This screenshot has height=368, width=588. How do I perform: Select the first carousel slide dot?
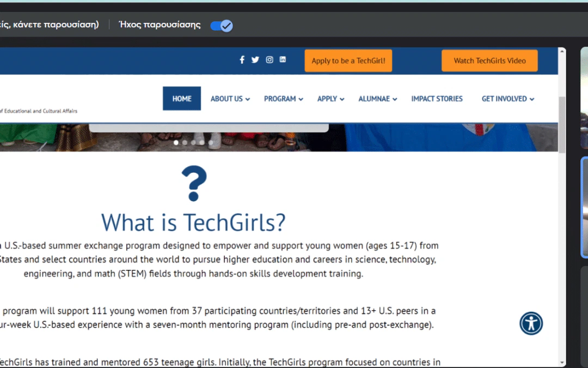pos(176,143)
